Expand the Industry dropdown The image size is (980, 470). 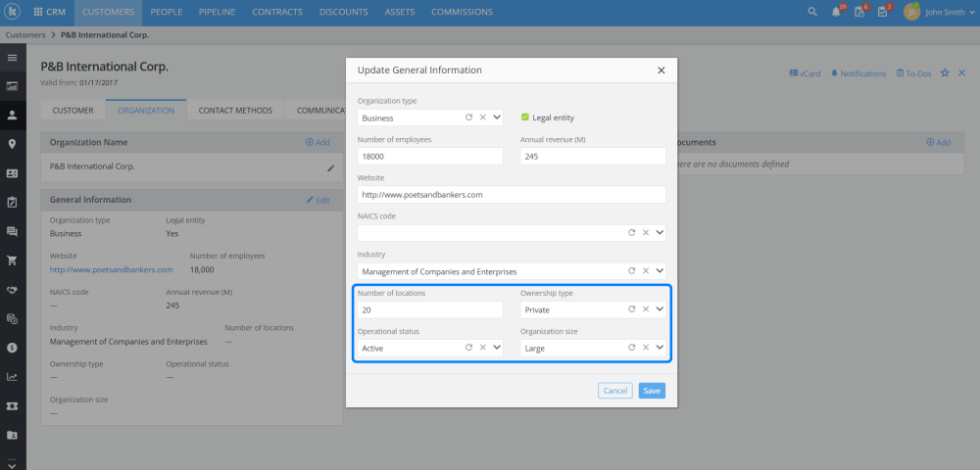(x=660, y=271)
